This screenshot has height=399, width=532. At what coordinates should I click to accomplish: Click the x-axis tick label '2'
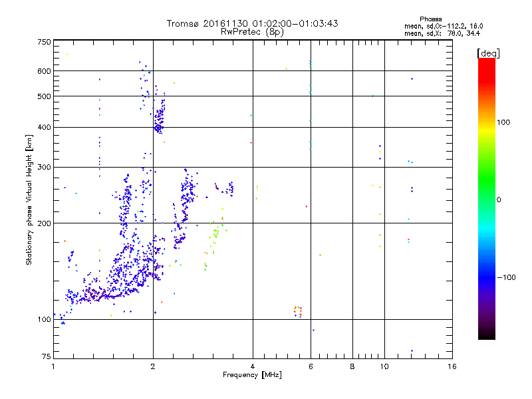pos(153,366)
